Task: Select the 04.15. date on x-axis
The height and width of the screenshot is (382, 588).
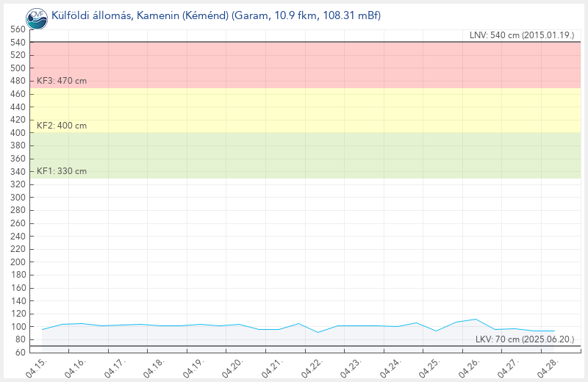Action: (x=37, y=366)
